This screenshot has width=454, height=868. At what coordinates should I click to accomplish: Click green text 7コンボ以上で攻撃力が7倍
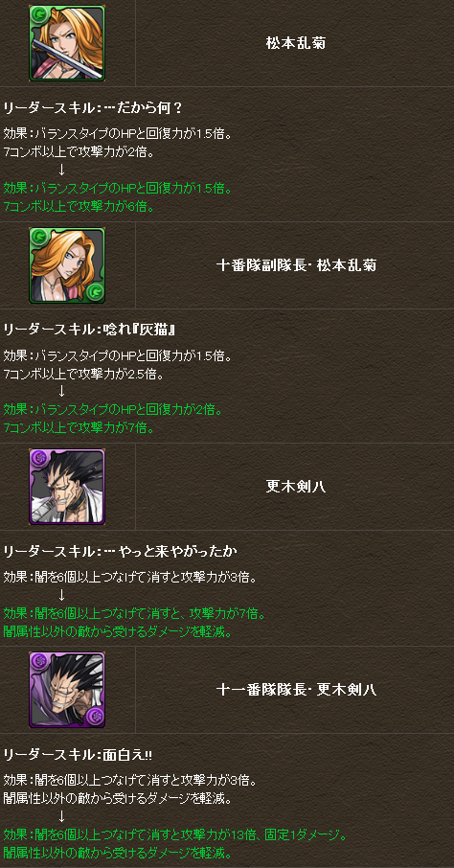coord(79,428)
